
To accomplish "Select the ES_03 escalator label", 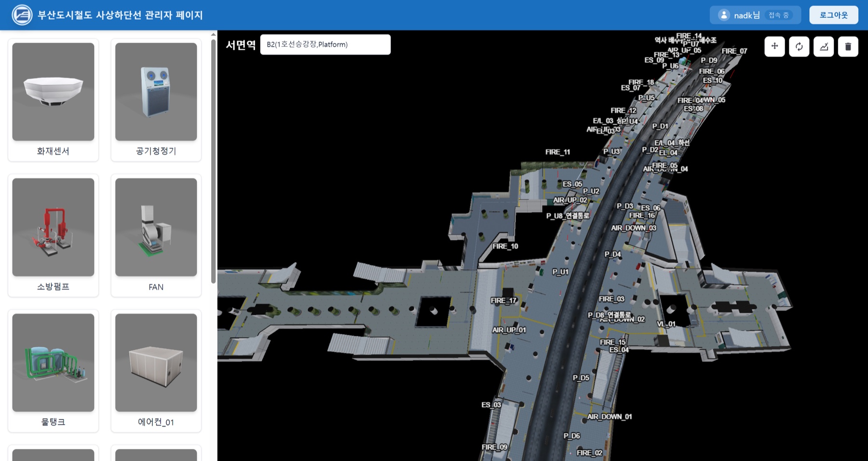I will 491,405.
